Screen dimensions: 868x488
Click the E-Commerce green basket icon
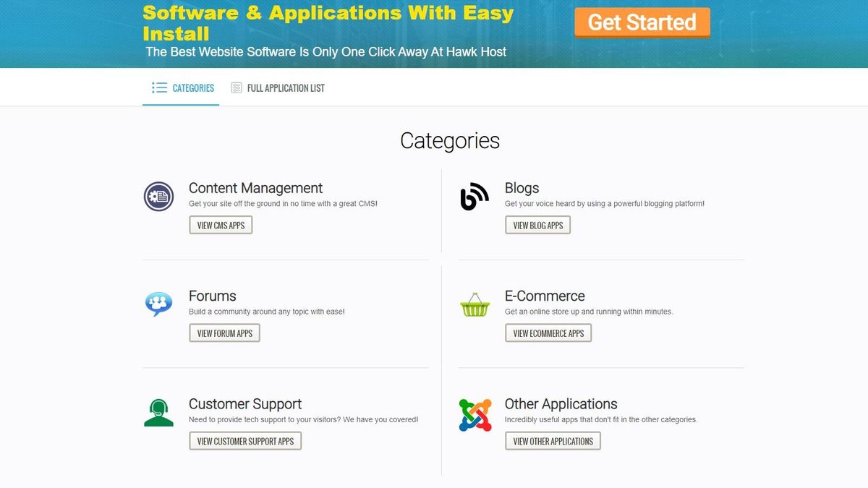tap(475, 304)
